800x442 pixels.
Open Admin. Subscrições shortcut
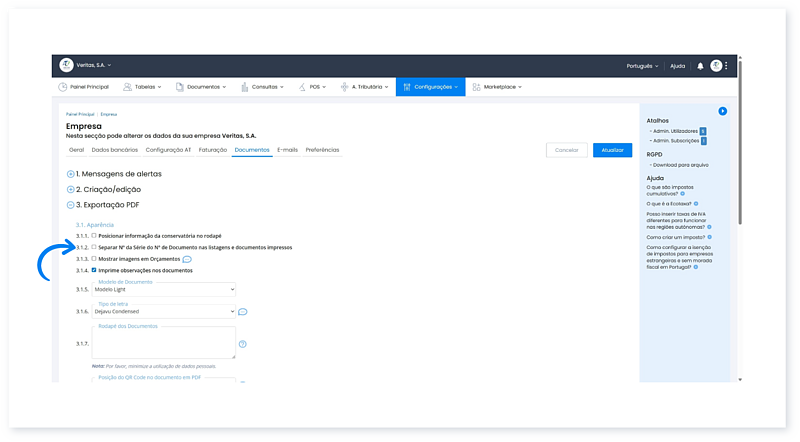point(676,141)
